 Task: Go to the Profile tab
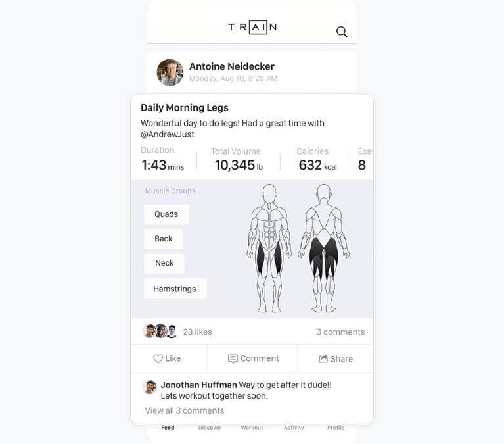pyautogui.click(x=336, y=428)
